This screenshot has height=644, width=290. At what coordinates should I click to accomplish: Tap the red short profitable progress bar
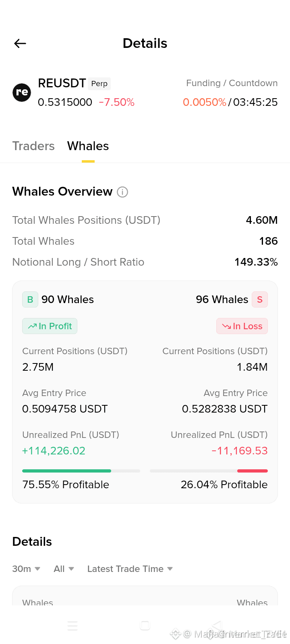(209, 471)
